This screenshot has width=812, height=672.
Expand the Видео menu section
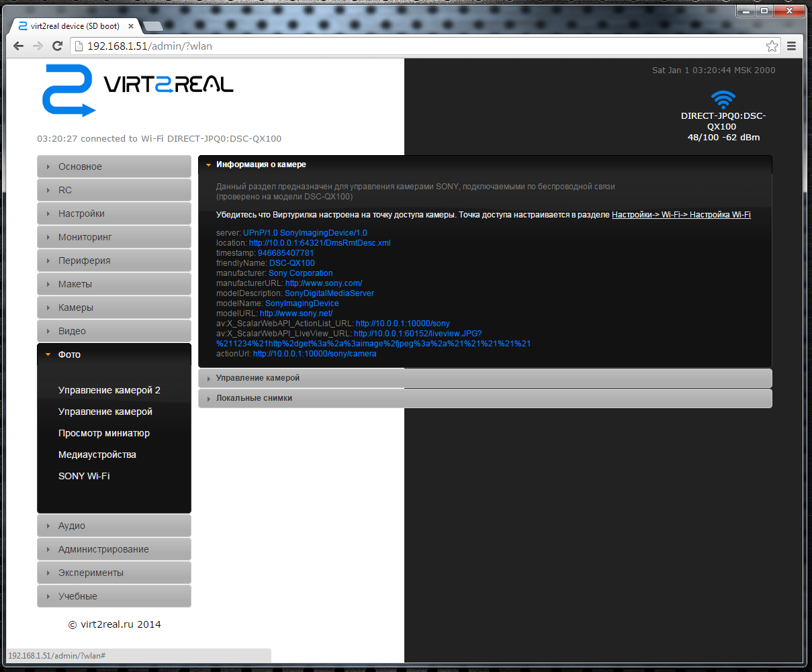click(114, 331)
